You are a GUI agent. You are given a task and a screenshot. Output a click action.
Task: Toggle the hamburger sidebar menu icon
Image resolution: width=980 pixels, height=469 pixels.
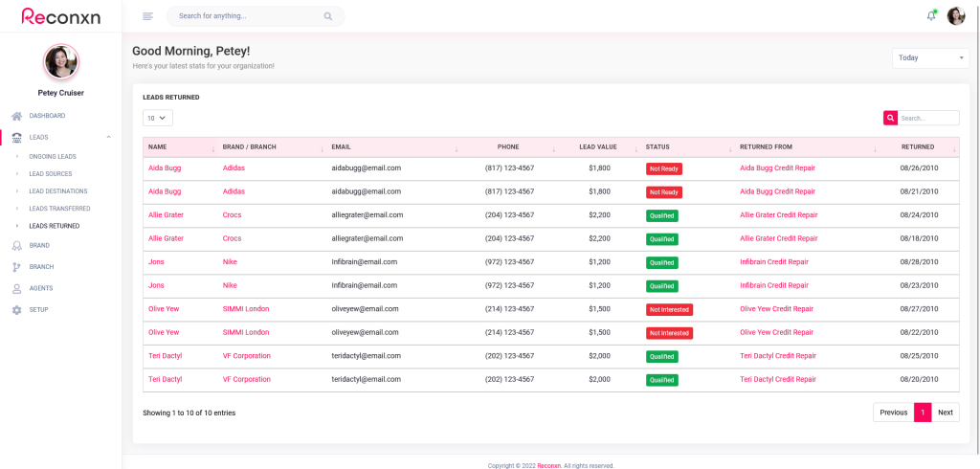148,16
